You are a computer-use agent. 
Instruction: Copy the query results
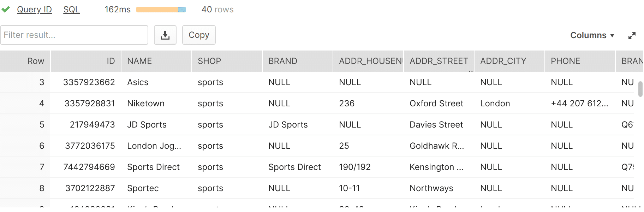[x=199, y=35]
